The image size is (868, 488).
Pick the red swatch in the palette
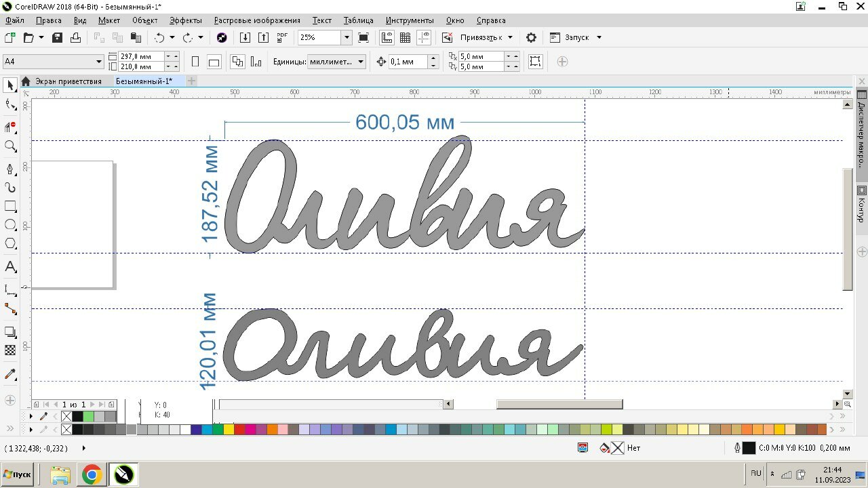(x=239, y=430)
